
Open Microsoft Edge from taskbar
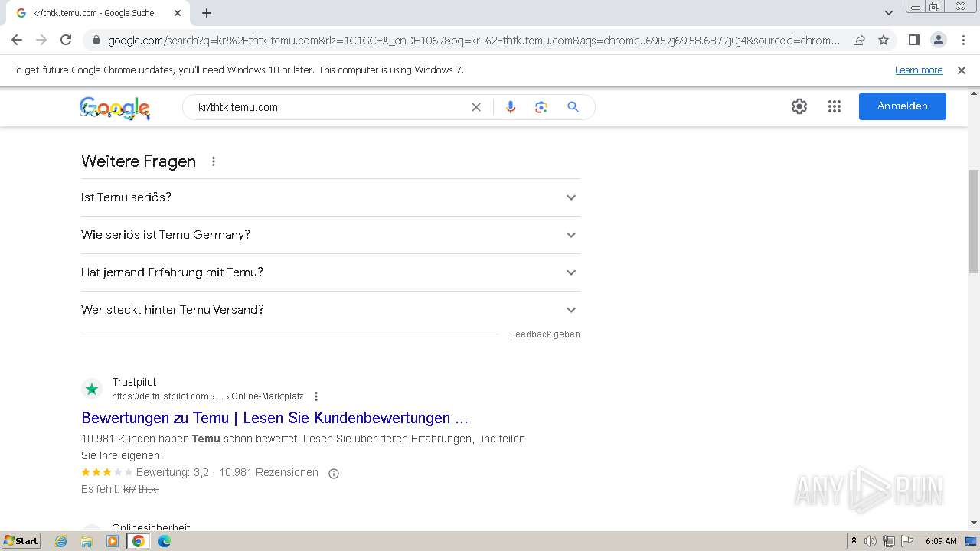tap(165, 541)
